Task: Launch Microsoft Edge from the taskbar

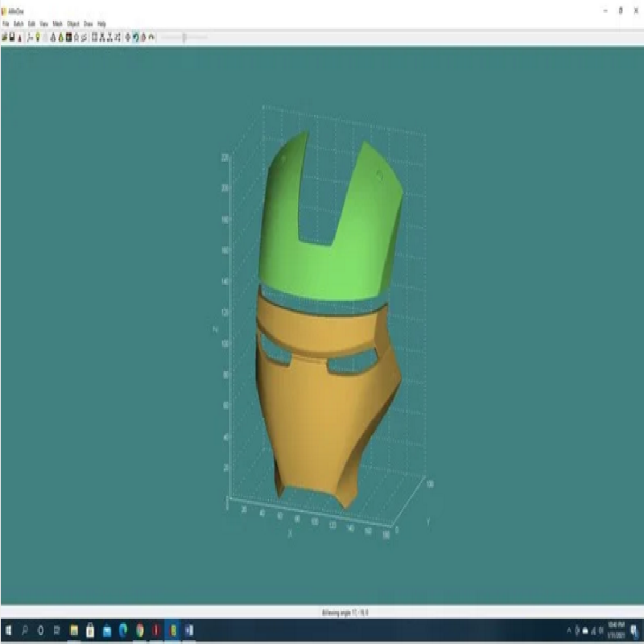Action: [x=123, y=630]
